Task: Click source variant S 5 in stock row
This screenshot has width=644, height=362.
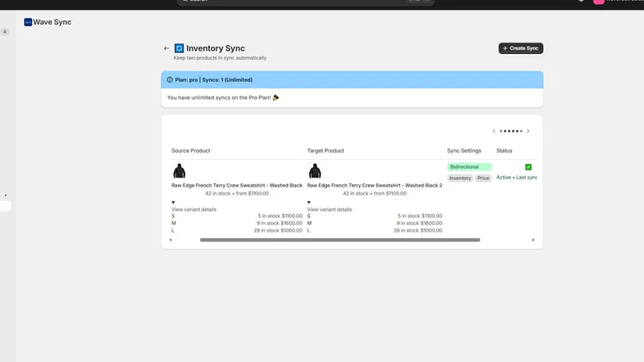Action: [237, 216]
